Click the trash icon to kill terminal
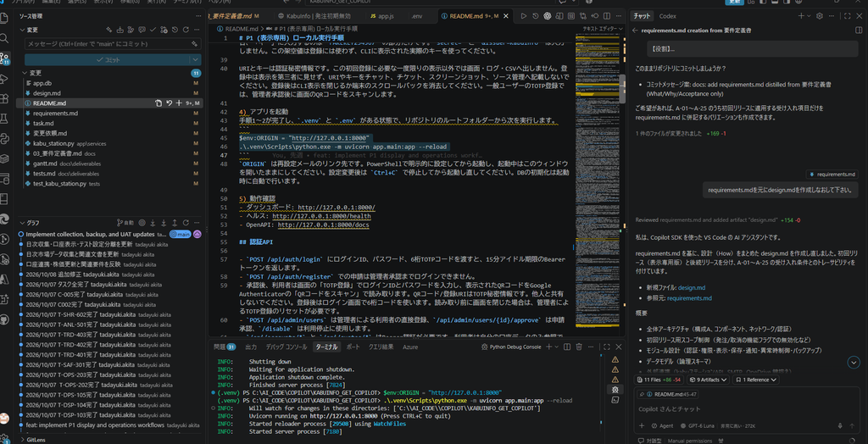This screenshot has height=444, width=868. 579,347
